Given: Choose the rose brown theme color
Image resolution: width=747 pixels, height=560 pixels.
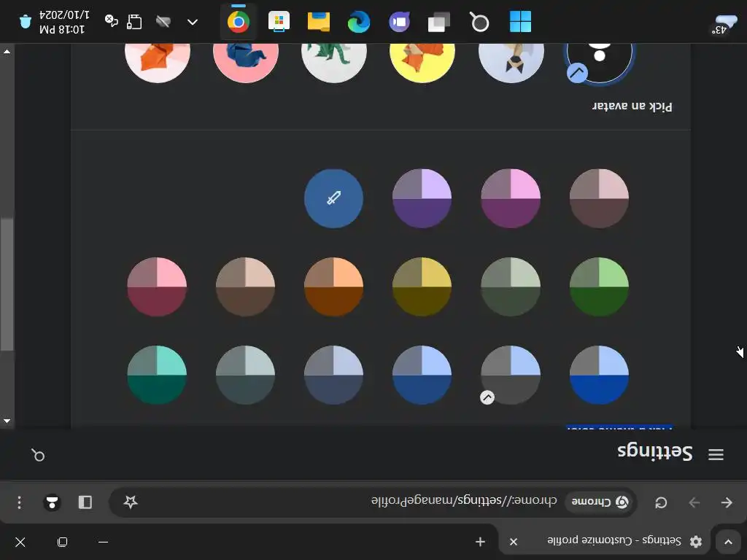Looking at the screenshot, I should click(600, 198).
